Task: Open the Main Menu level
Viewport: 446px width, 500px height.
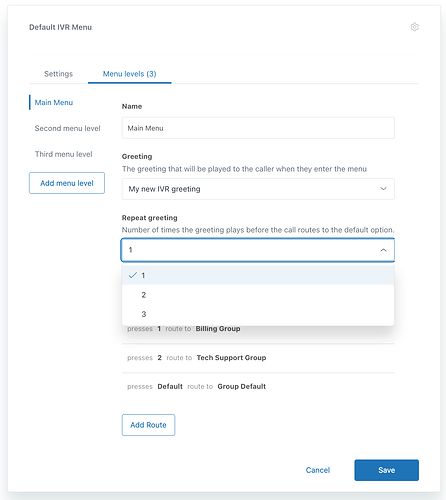Action: tap(54, 103)
